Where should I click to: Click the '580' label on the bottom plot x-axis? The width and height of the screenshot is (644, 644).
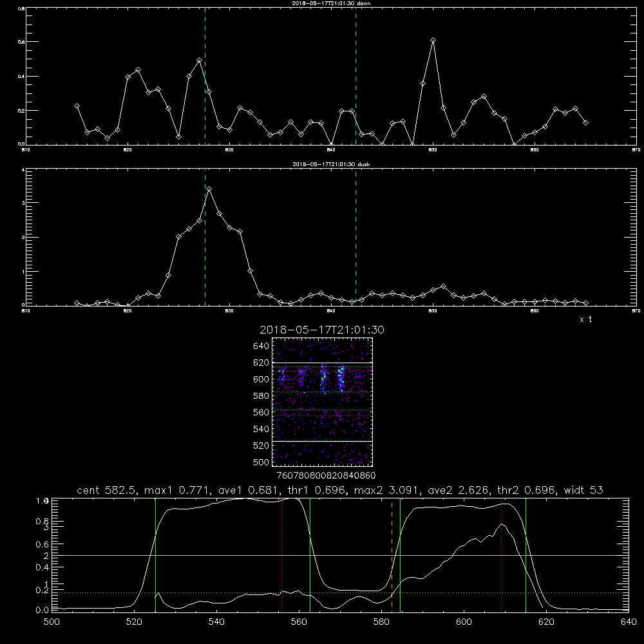point(381,622)
